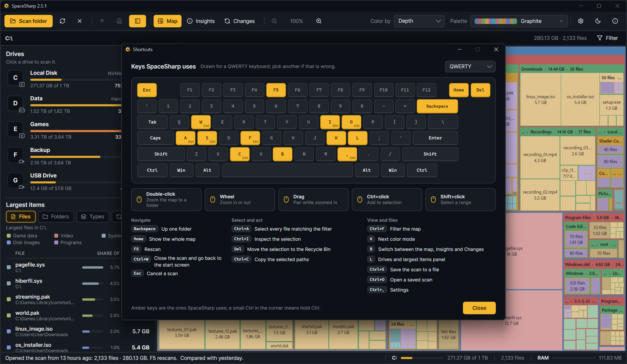627x364 pixels.
Task: Toggle the side panel layout button
Action: click(x=137, y=21)
